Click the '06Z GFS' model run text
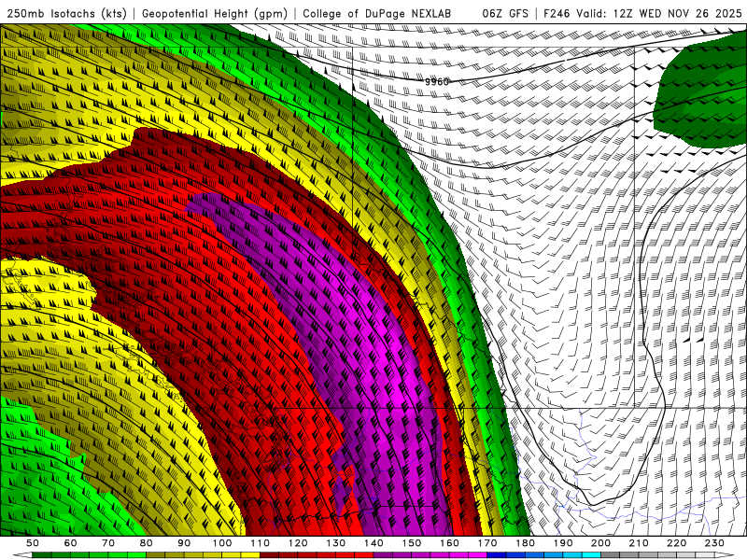 pos(505,13)
